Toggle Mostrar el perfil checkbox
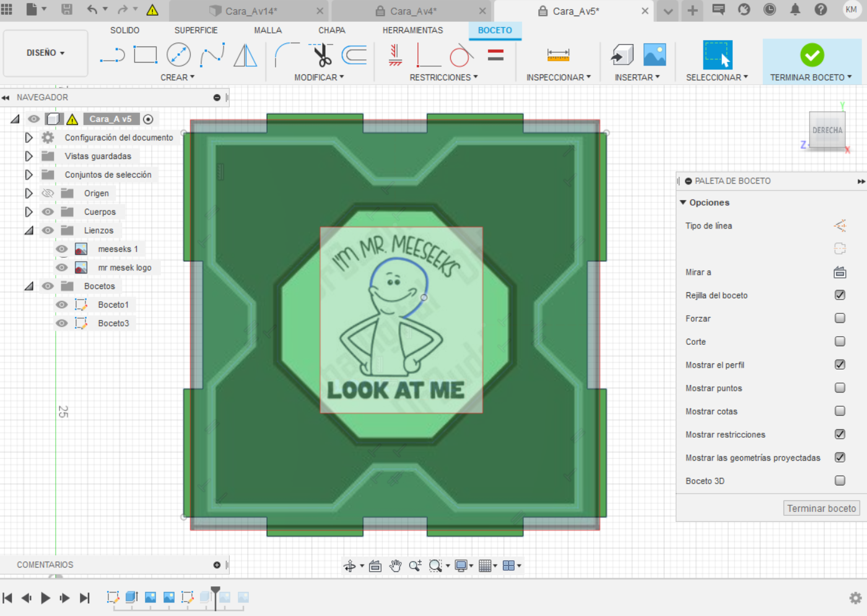 [840, 365]
